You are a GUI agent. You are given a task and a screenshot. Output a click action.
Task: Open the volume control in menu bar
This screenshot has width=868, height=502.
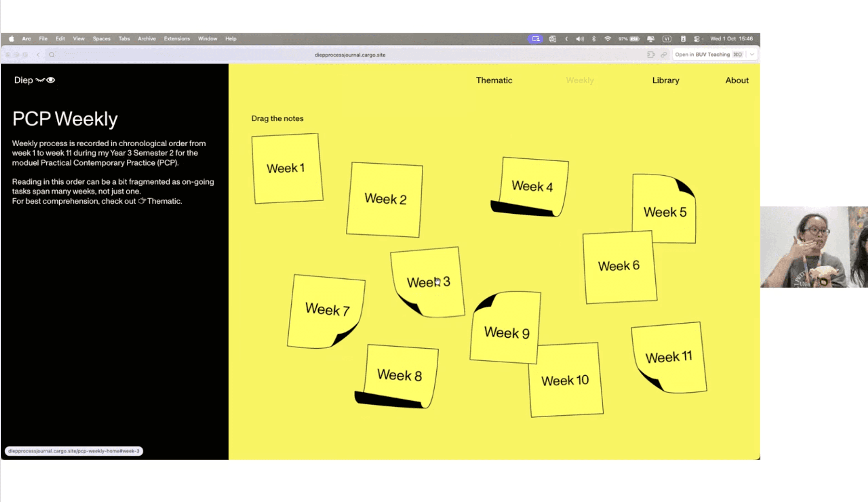pos(580,38)
